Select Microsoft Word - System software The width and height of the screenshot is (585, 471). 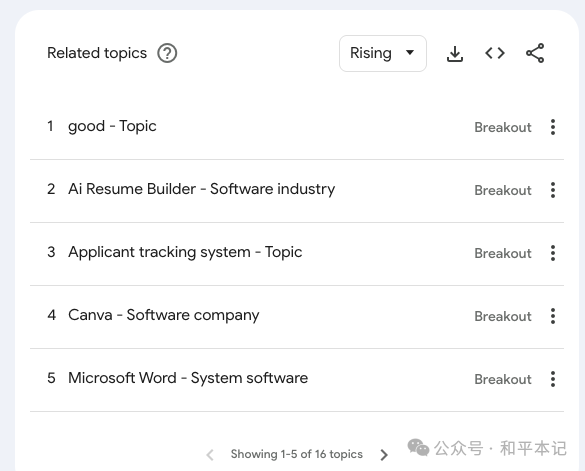pos(188,378)
